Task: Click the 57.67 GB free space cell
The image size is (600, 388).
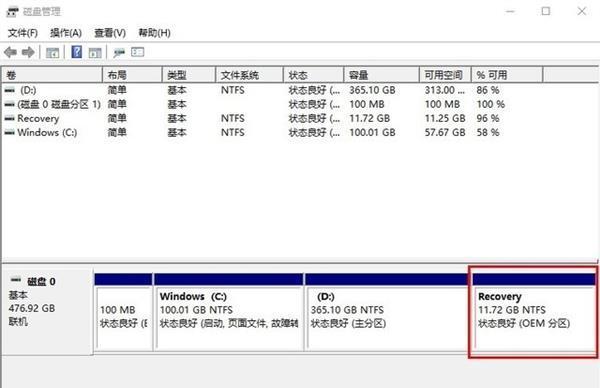Action: pos(445,132)
